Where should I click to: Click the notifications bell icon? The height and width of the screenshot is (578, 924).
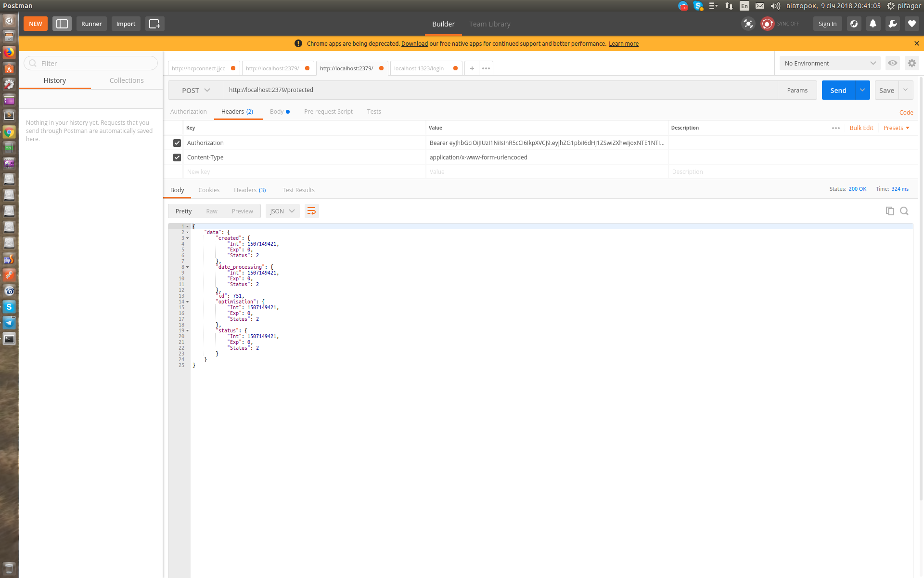(873, 24)
